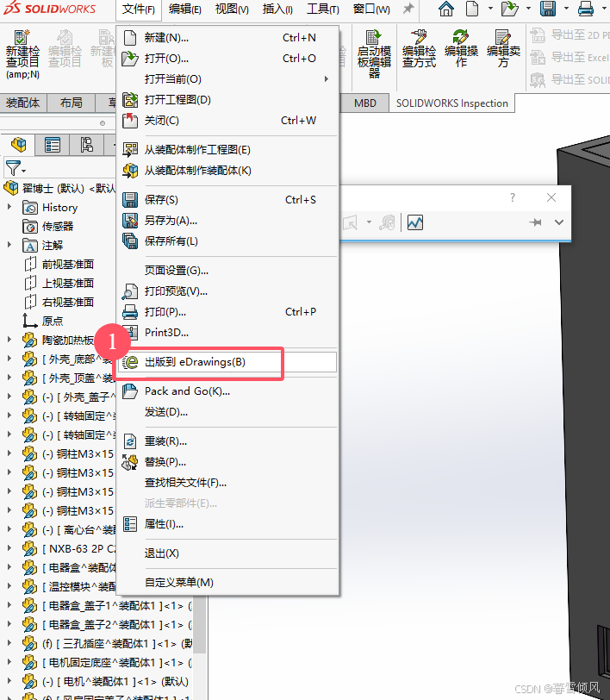This screenshot has height=700, width=610.
Task: Click the New document icon in top toolbar
Action: (472, 9)
